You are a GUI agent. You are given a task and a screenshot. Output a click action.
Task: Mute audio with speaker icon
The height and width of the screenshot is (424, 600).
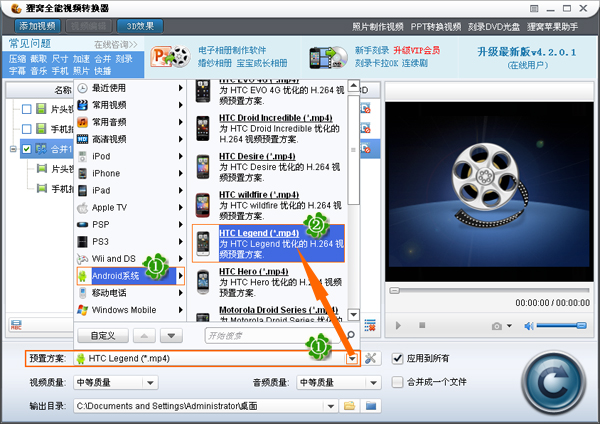[529, 326]
